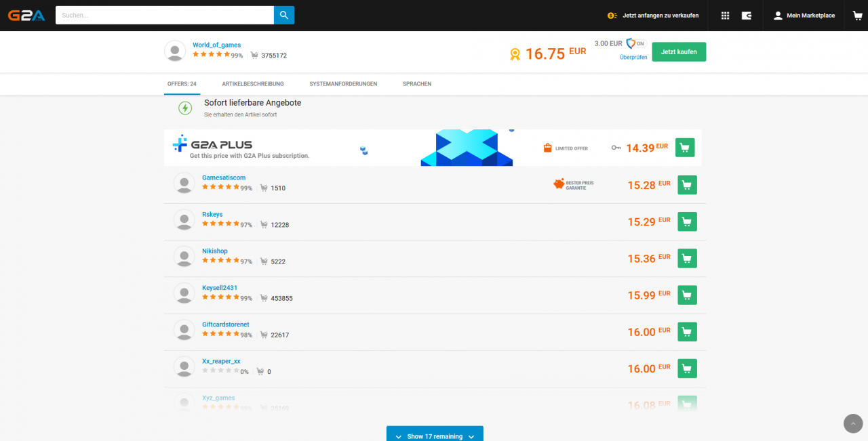Open Gamesatiscom seller avatar
Viewport: 868px width, 441px height.
(x=184, y=183)
